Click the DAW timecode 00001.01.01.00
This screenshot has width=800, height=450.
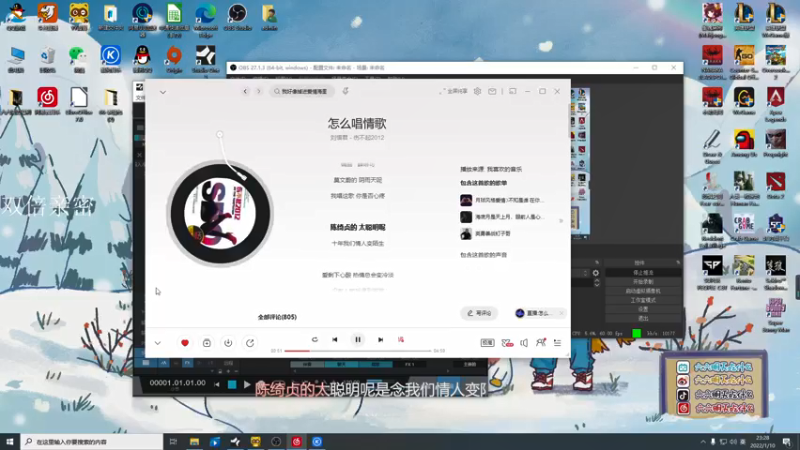point(178,383)
